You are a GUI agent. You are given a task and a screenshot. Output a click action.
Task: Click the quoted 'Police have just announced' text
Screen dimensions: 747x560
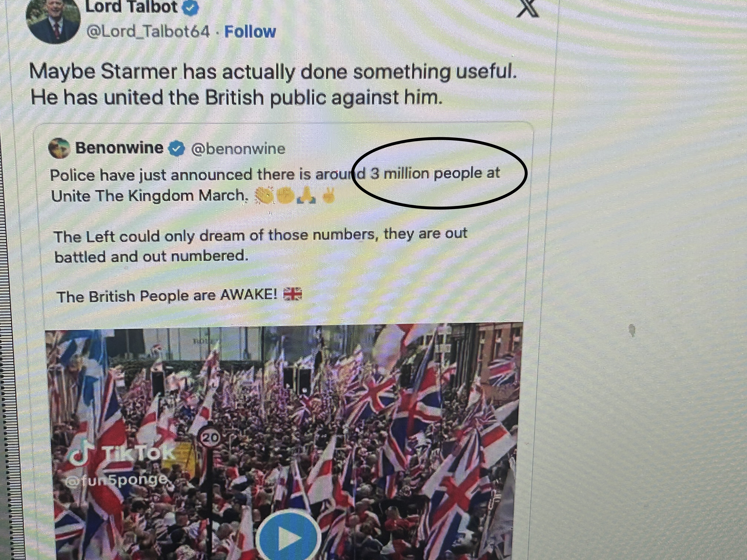275,174
